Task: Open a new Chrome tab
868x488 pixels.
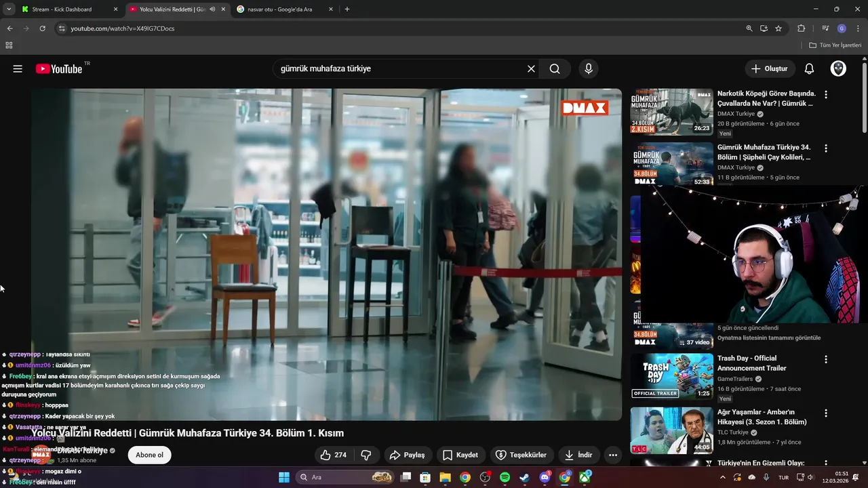Action: click(347, 9)
